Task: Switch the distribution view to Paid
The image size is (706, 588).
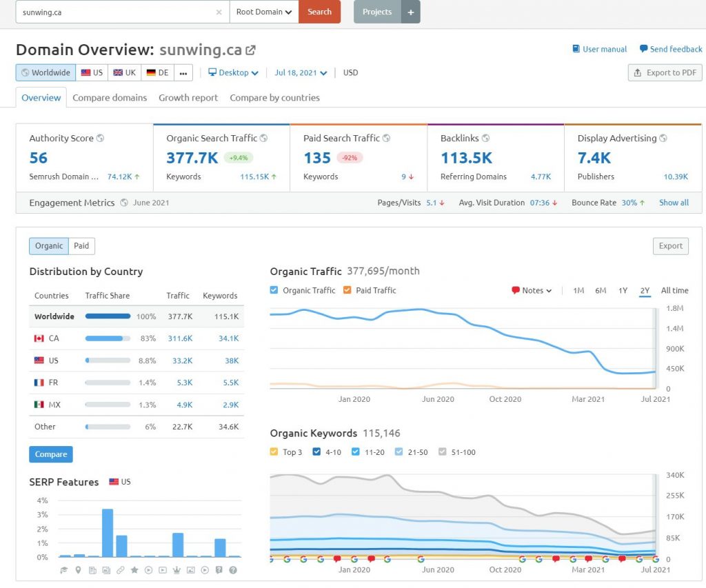Action: [x=81, y=246]
